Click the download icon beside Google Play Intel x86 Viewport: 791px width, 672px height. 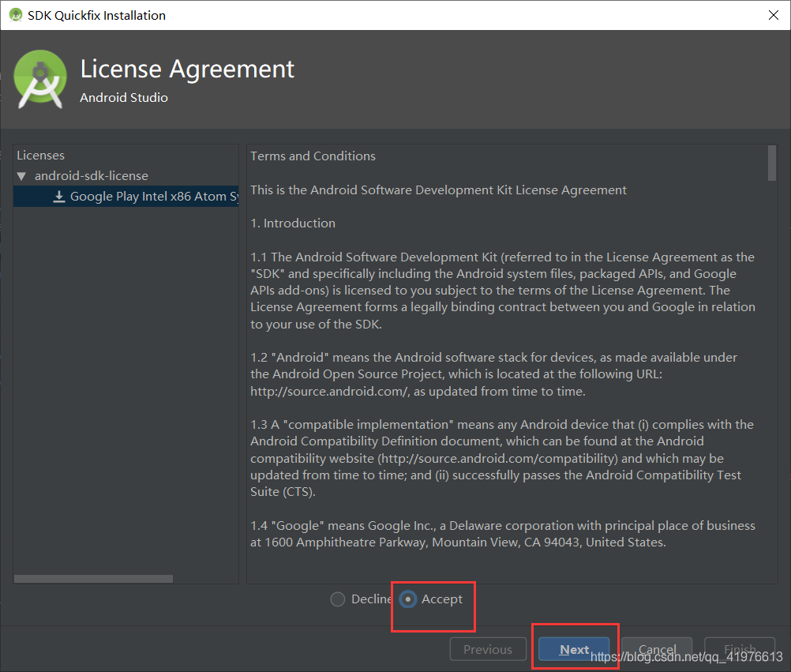[59, 197]
